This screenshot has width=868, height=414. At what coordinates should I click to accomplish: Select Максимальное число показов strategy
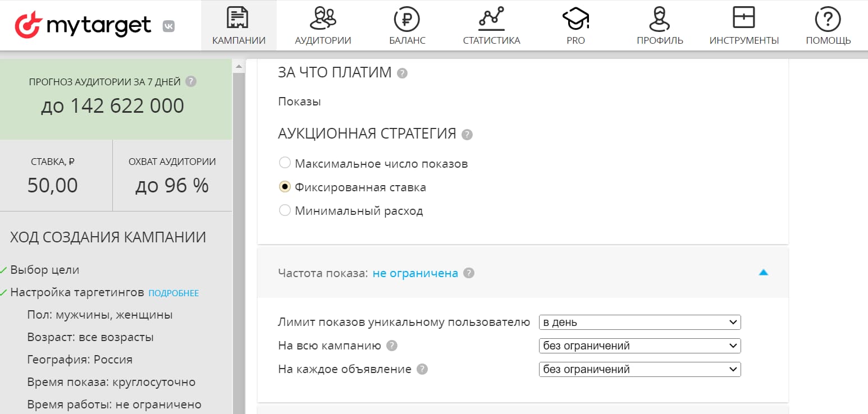(x=285, y=163)
